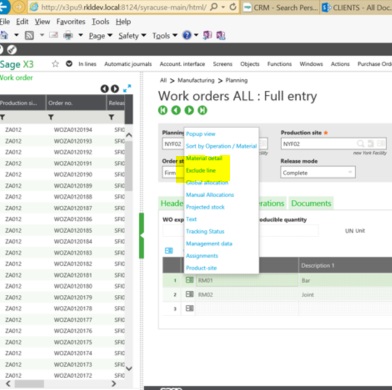The height and width of the screenshot is (390, 392).
Task: Choose Manual Allocations from context menu
Action: [x=210, y=195]
